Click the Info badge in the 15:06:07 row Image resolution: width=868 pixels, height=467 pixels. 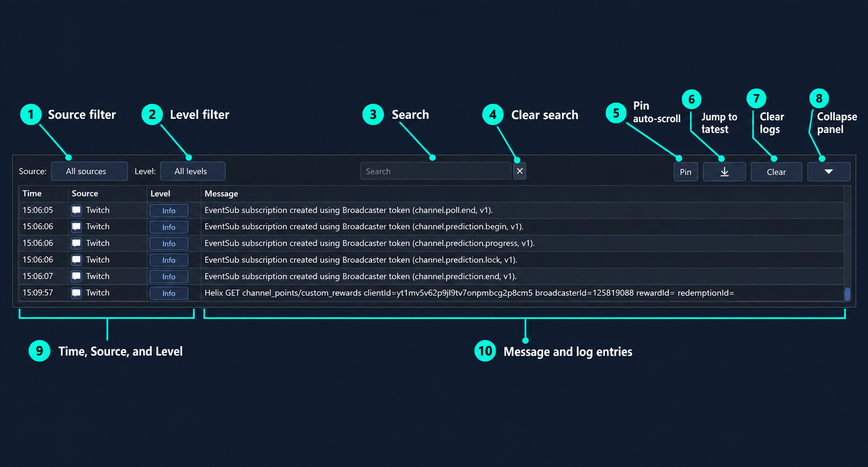tap(169, 277)
